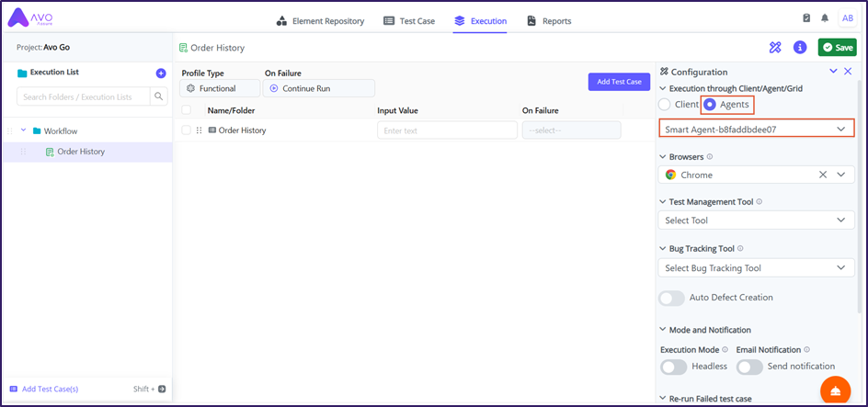Click the orange floating help button
This screenshot has width=868, height=407.
click(x=835, y=390)
